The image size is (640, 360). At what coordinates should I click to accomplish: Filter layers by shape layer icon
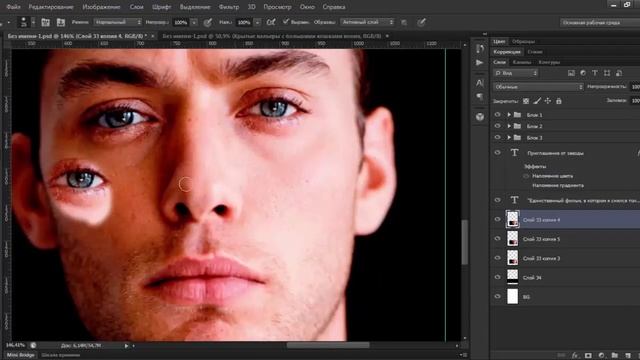tap(607, 73)
